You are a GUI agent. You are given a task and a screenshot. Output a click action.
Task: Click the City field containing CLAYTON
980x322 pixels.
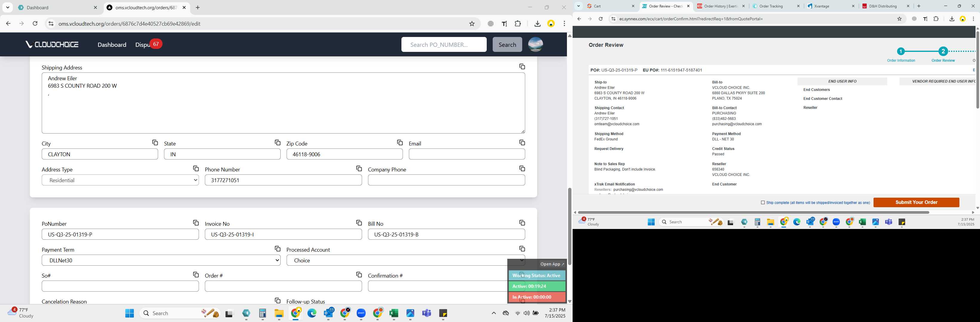(x=100, y=154)
